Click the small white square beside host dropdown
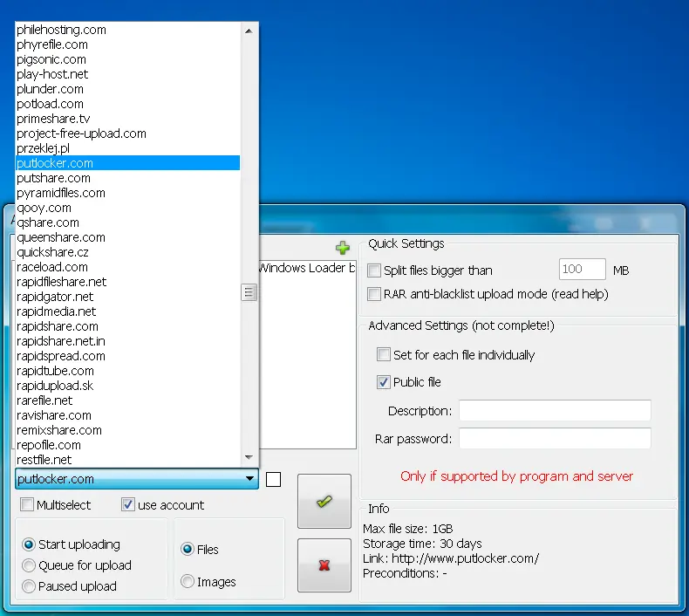Image resolution: width=689 pixels, height=616 pixels. [x=273, y=479]
